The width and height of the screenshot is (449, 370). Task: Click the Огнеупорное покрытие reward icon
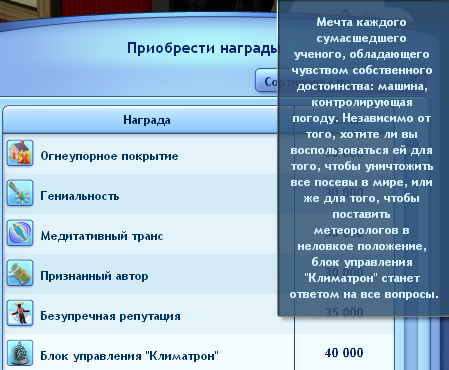[20, 153]
